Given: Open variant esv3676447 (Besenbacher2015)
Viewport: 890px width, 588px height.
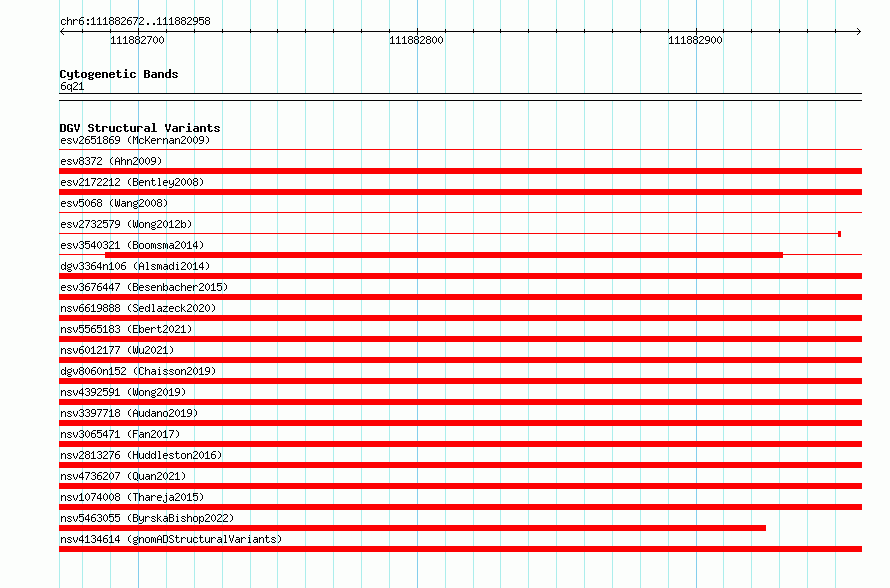Looking at the screenshot, I should (x=144, y=287).
